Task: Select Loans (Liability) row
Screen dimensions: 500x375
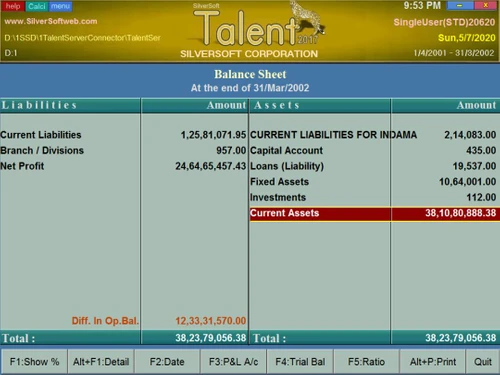Action: click(375, 166)
